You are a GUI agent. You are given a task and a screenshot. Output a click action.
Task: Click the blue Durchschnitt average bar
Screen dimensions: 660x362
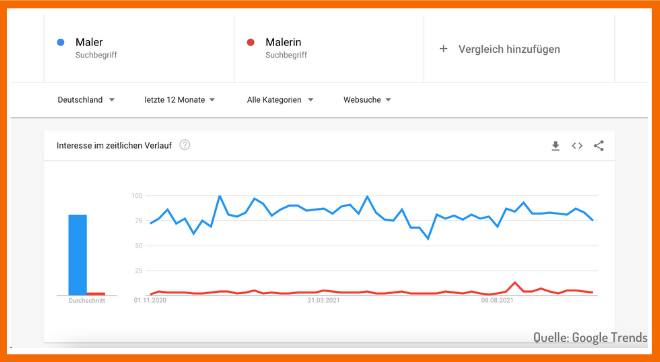pyautogui.click(x=77, y=255)
